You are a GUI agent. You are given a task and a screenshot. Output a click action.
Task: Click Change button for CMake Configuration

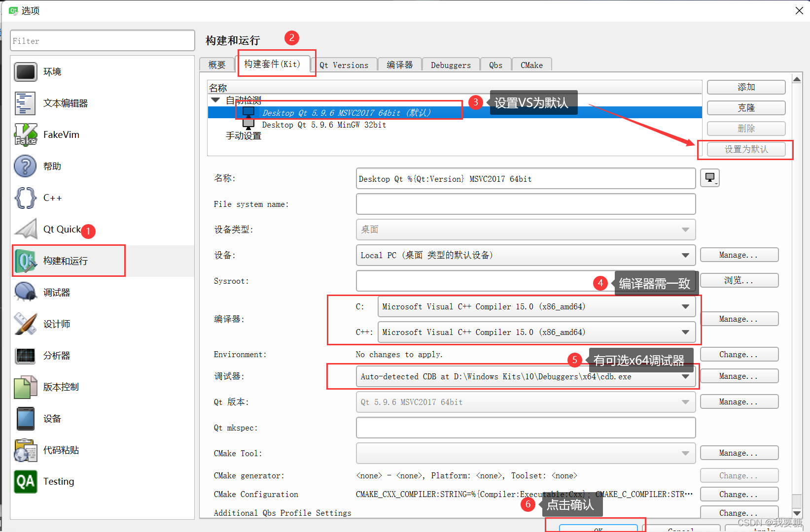(x=739, y=495)
